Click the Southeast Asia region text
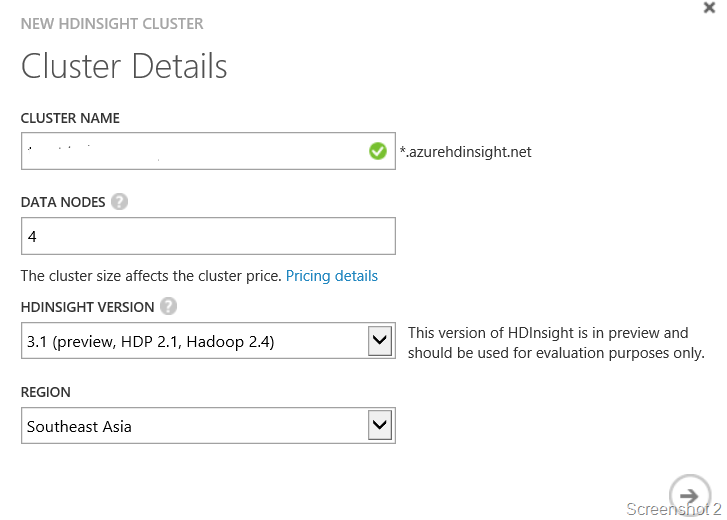 [80, 427]
